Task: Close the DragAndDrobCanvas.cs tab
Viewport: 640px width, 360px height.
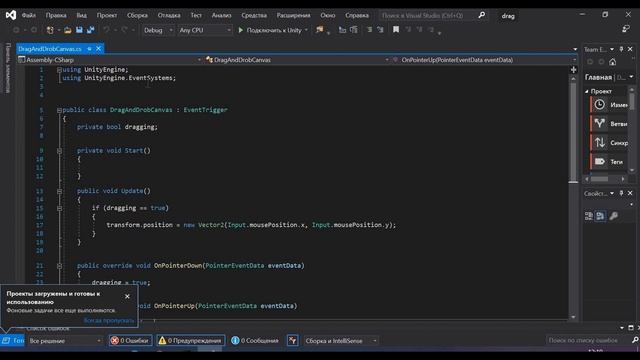Action: pos(99,49)
